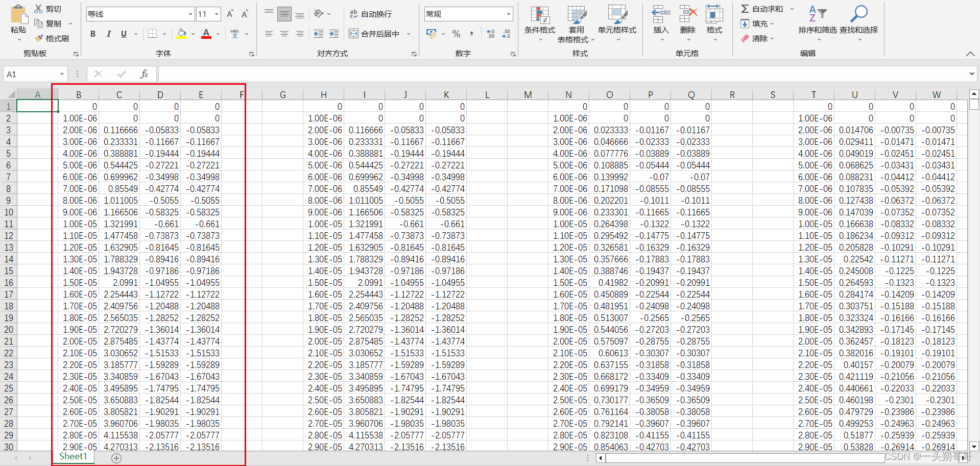Click horizontal scrollbar left arrow
980x466 pixels.
601,458
